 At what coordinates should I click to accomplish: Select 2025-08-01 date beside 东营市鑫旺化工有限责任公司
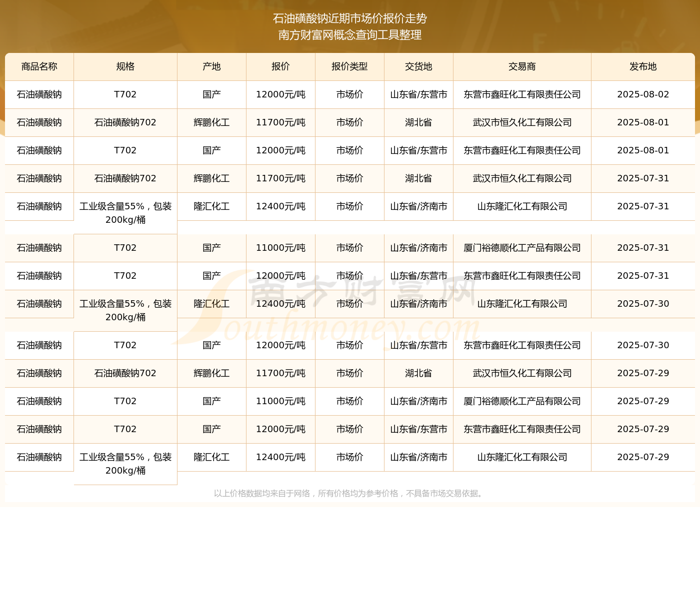point(643,150)
